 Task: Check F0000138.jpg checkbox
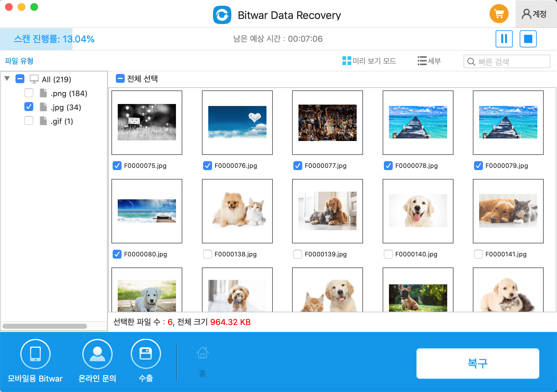[208, 254]
